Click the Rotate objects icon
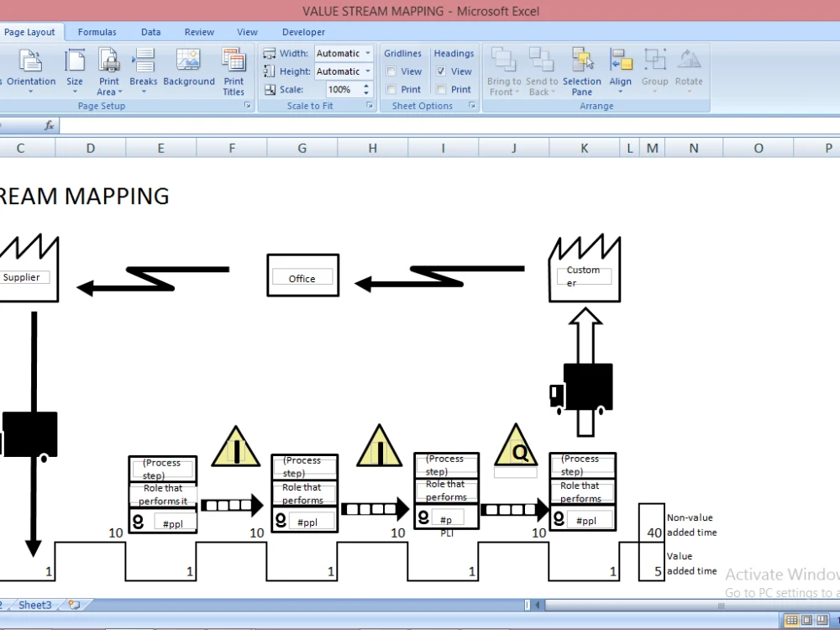This screenshot has height=630, width=840. (x=689, y=59)
